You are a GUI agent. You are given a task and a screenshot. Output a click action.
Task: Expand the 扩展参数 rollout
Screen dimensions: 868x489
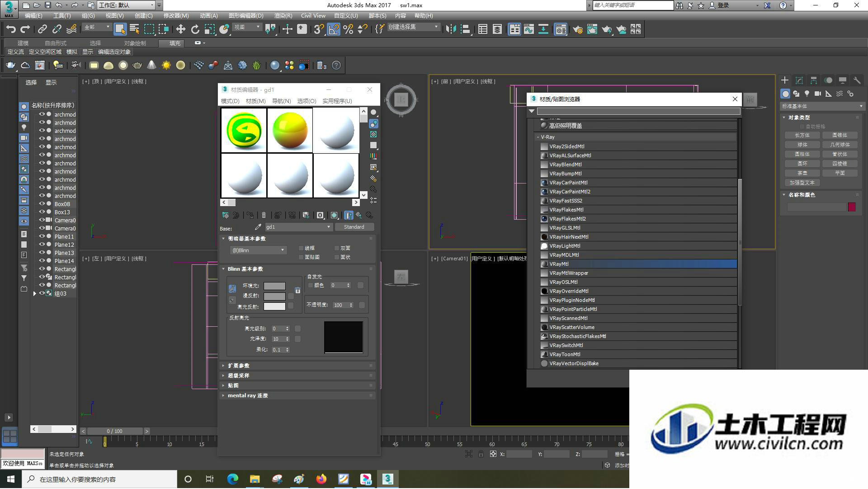point(297,366)
